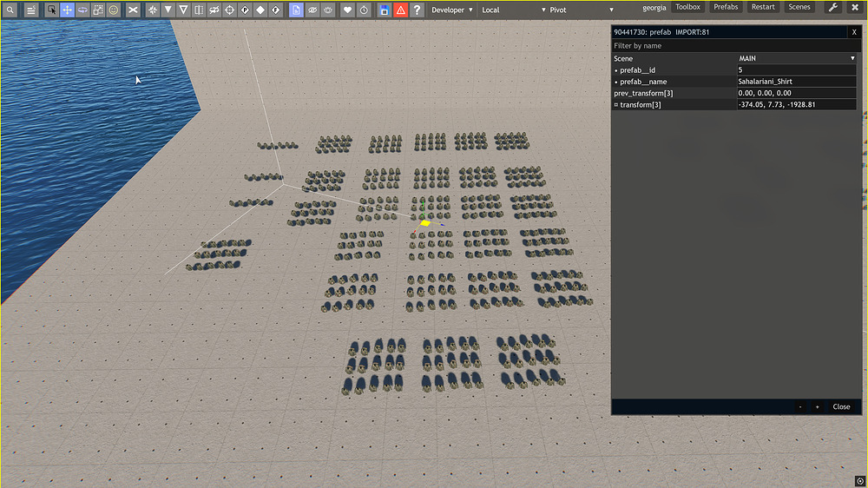Activate the rotate tool
The height and width of the screenshot is (488, 868).
coord(82,10)
